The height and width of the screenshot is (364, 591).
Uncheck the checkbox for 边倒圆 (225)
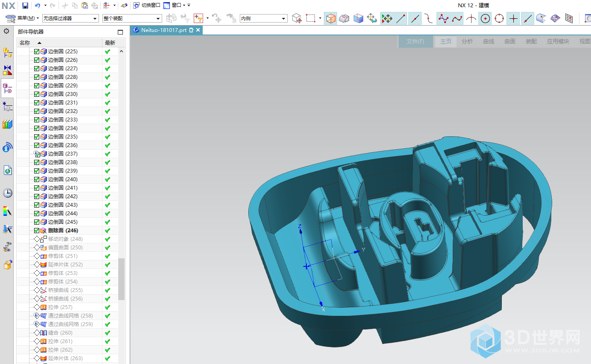[37, 52]
